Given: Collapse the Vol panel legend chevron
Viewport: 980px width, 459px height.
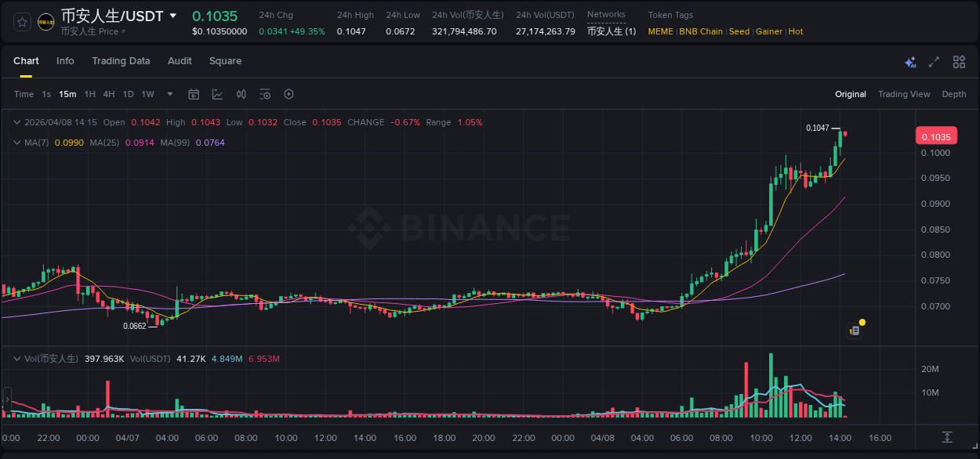Looking at the screenshot, I should 16,357.
